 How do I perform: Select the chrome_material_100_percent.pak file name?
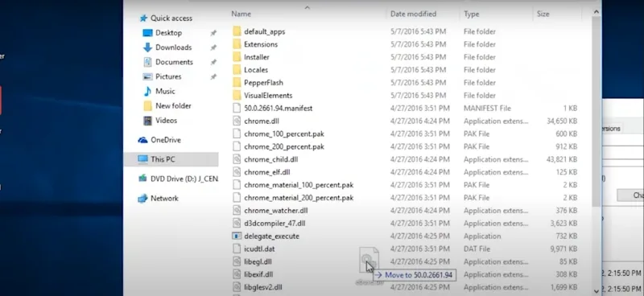click(299, 185)
